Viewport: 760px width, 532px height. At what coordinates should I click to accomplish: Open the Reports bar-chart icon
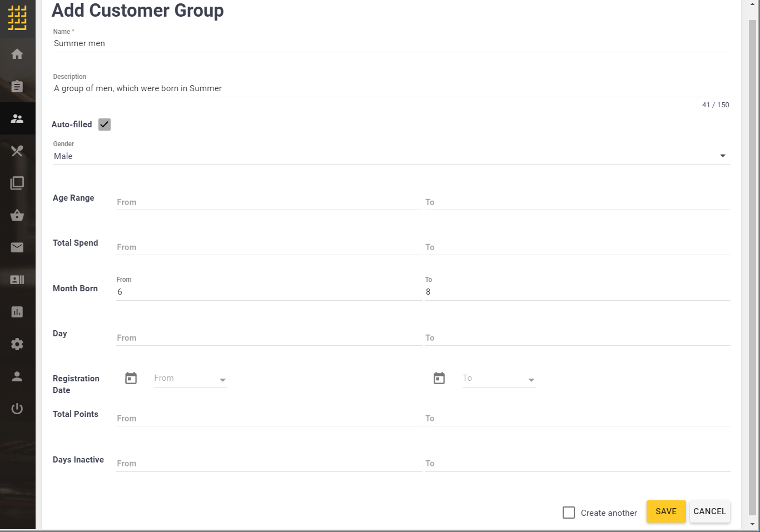tap(17, 312)
